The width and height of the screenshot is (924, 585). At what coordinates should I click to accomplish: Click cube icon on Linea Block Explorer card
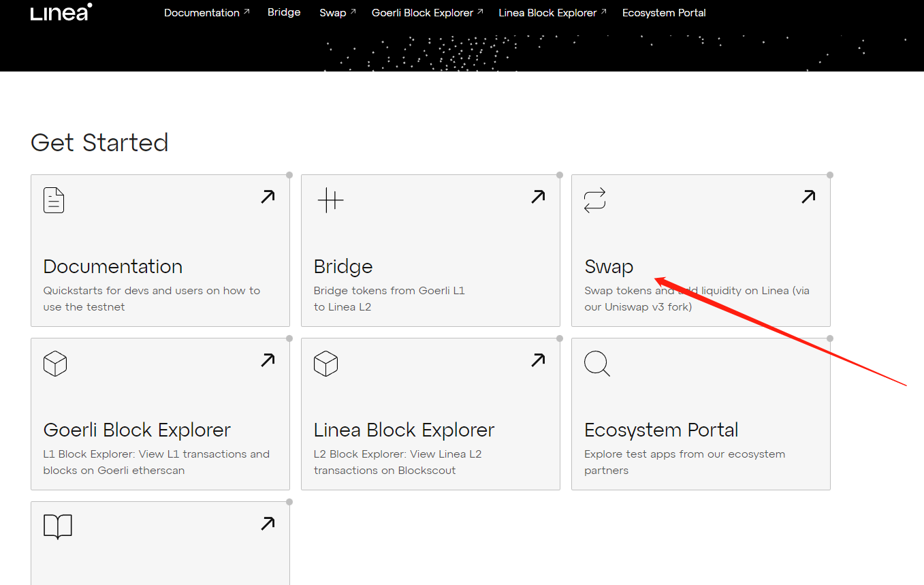coord(326,364)
